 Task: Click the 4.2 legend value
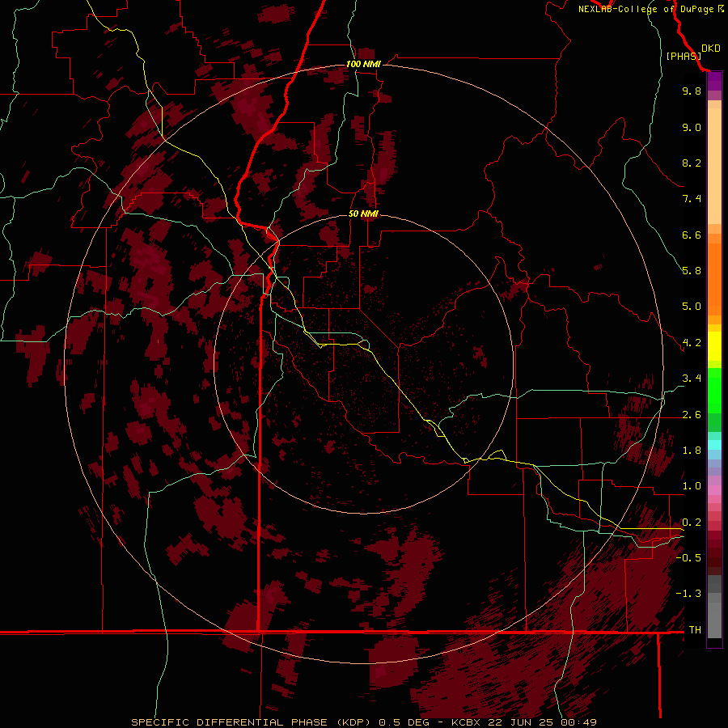pyautogui.click(x=692, y=343)
